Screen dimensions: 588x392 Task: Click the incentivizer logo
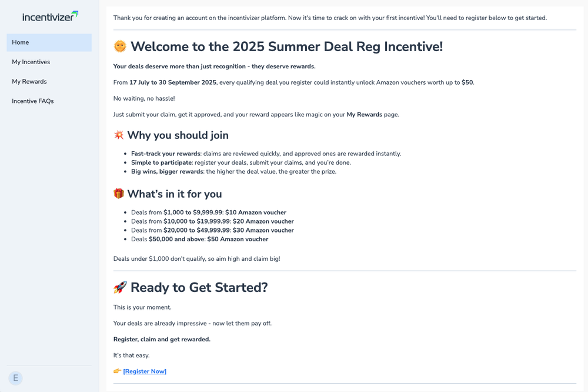click(50, 16)
